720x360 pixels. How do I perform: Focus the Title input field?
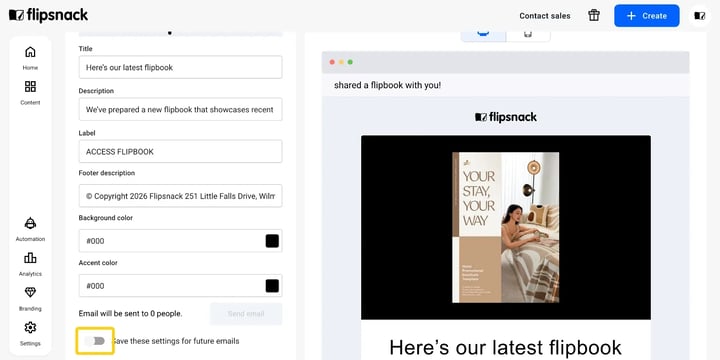(x=180, y=67)
